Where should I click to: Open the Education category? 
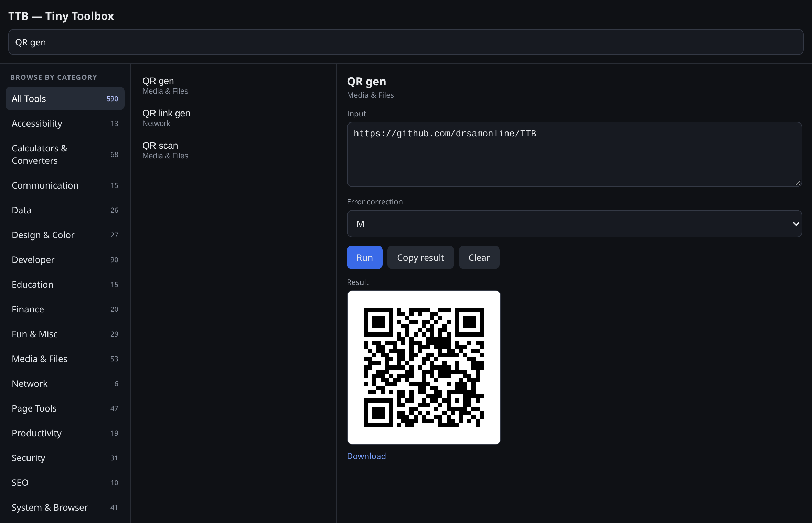(65, 284)
